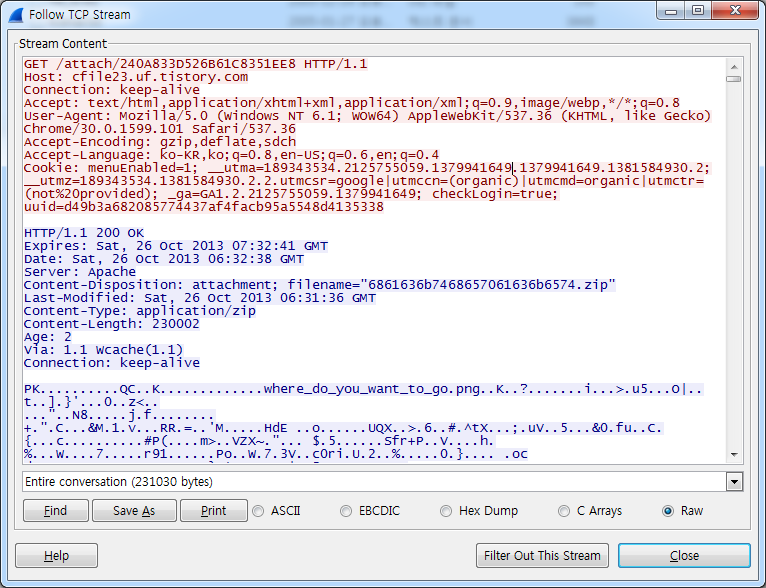Click the Wireshark fin icon in title bar
The width and height of the screenshot is (766, 588).
click(x=16, y=15)
